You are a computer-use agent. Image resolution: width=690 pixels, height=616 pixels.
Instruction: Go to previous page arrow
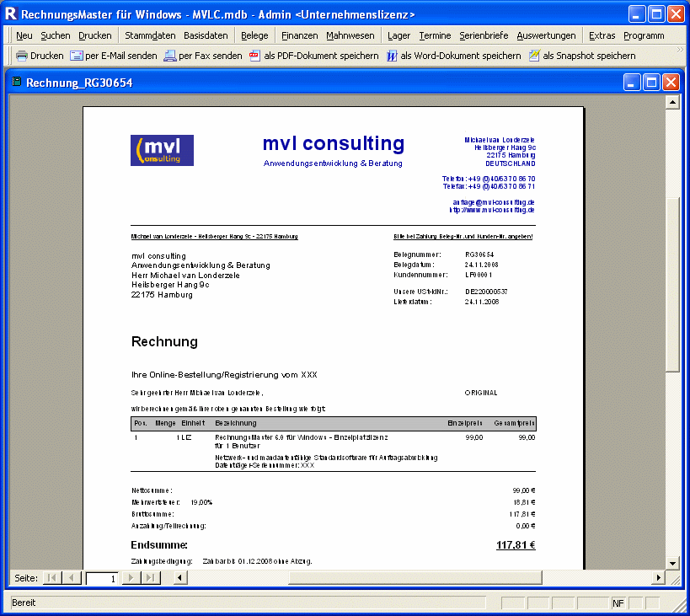pyautogui.click(x=72, y=578)
